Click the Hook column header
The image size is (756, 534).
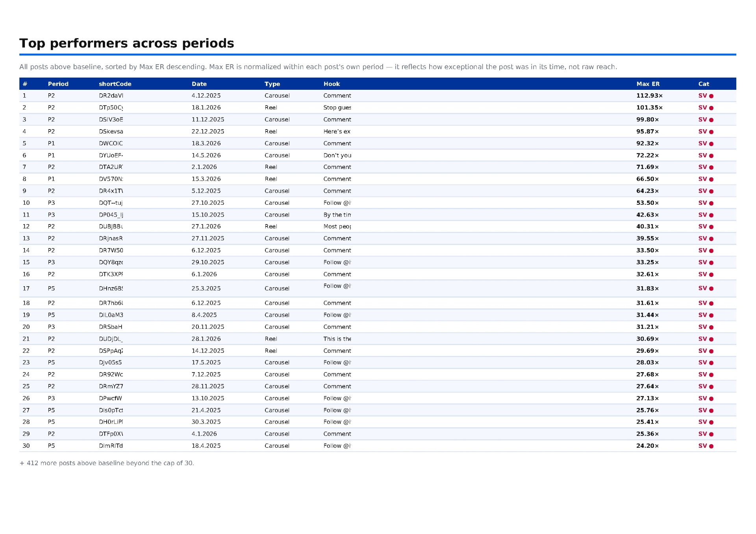332,84
